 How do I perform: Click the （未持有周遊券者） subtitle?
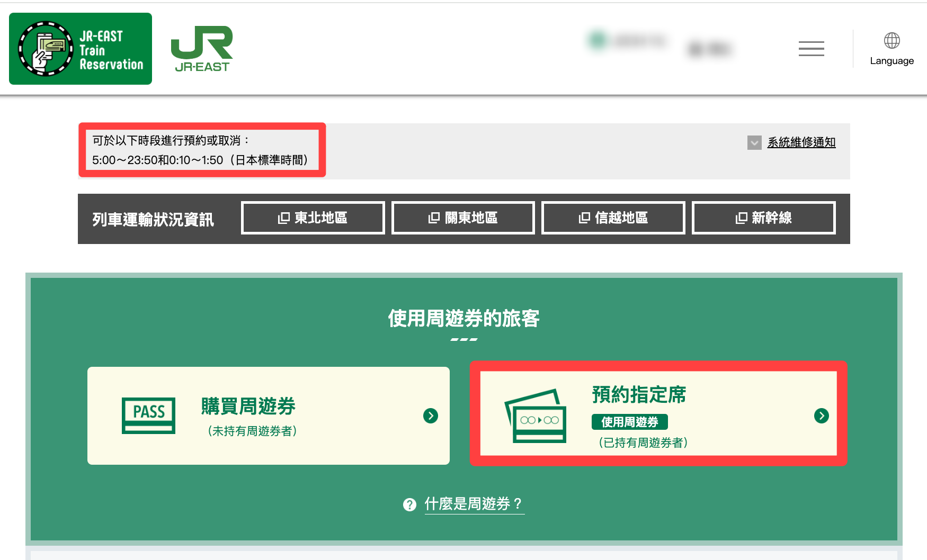(252, 431)
